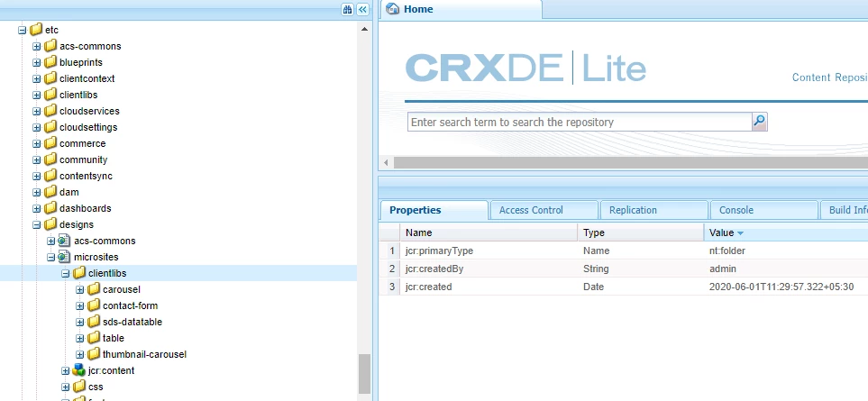
Task: Collapse the selected clientlibs folder under microsites
Action: point(65,273)
